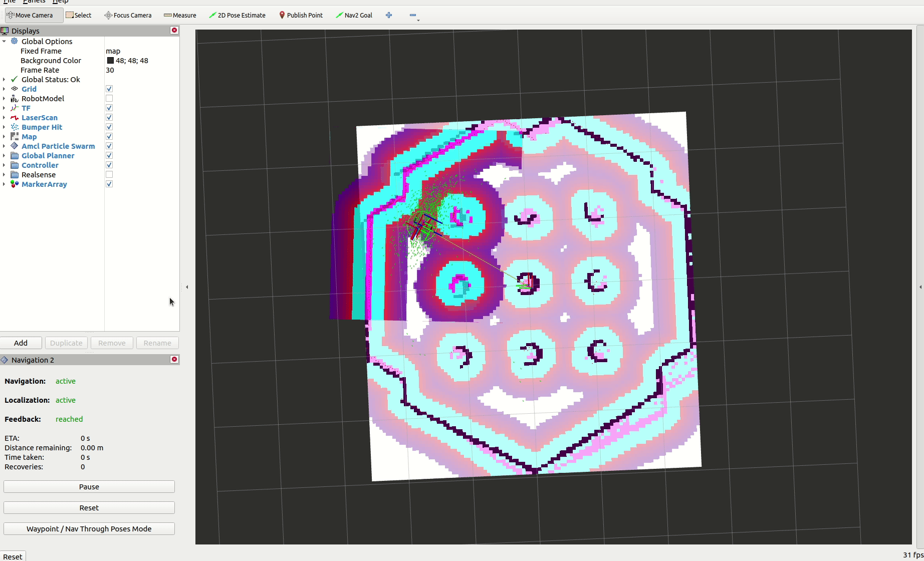Viewport: 924px width, 561px height.
Task: Toggle the MarkerArray checkbox
Action: point(109,184)
